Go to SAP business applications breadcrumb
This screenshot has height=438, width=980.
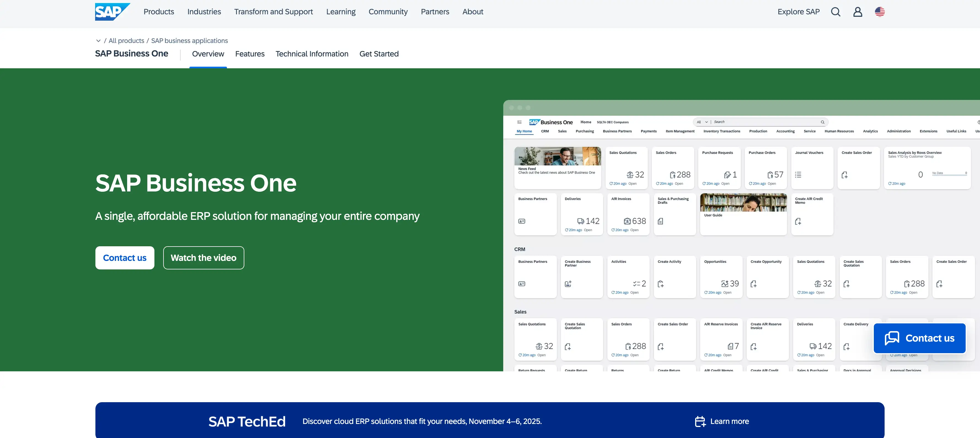tap(189, 41)
